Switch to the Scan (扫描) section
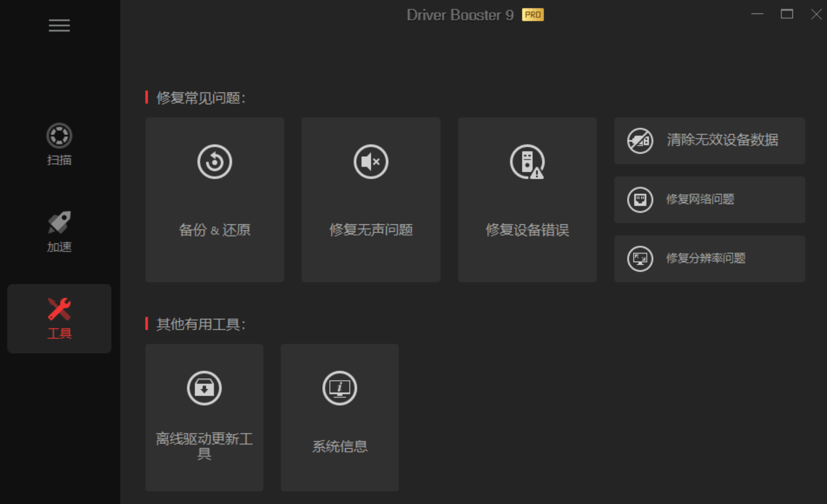827x504 pixels. [59, 146]
